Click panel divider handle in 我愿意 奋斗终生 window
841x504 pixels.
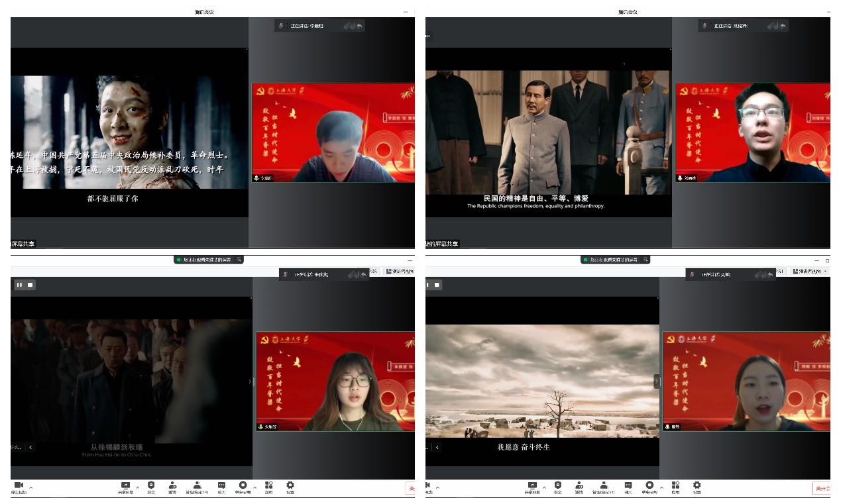[657, 381]
